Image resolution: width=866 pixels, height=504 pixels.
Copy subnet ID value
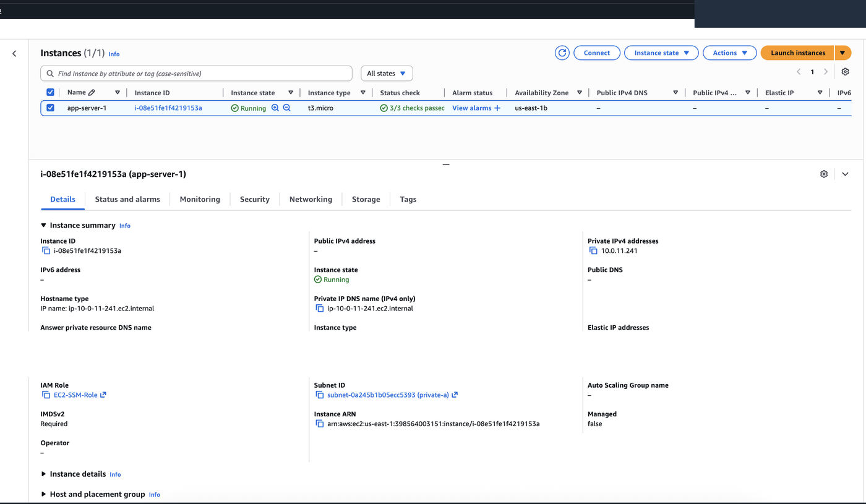(320, 395)
